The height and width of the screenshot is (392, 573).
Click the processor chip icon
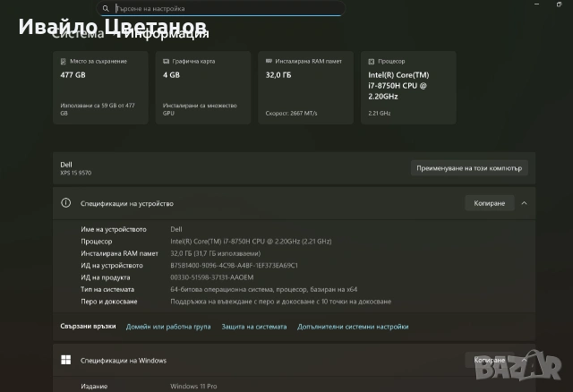(x=372, y=62)
